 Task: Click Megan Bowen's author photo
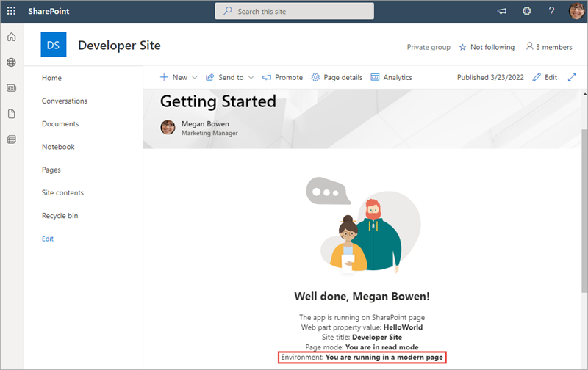(x=168, y=127)
